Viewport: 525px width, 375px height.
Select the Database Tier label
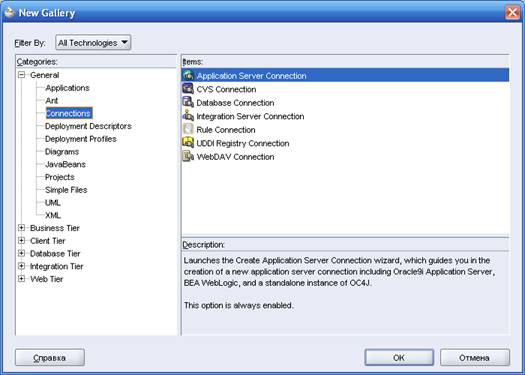55,253
